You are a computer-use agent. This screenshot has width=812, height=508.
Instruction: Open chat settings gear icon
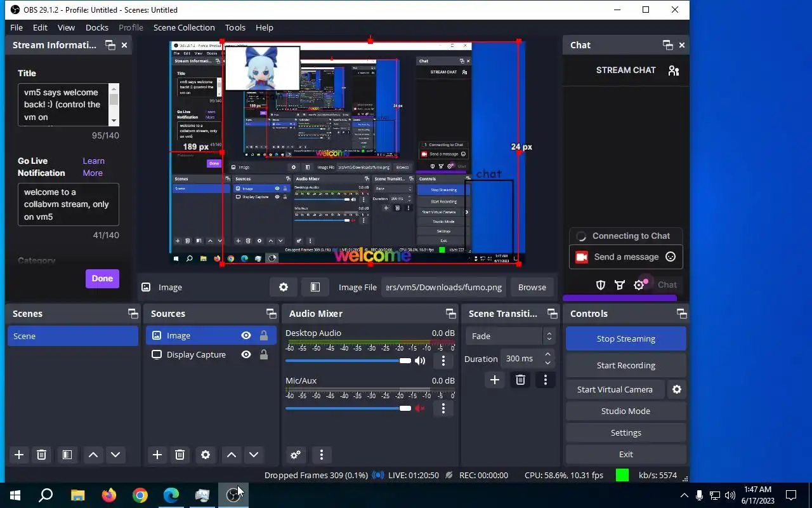click(x=639, y=285)
